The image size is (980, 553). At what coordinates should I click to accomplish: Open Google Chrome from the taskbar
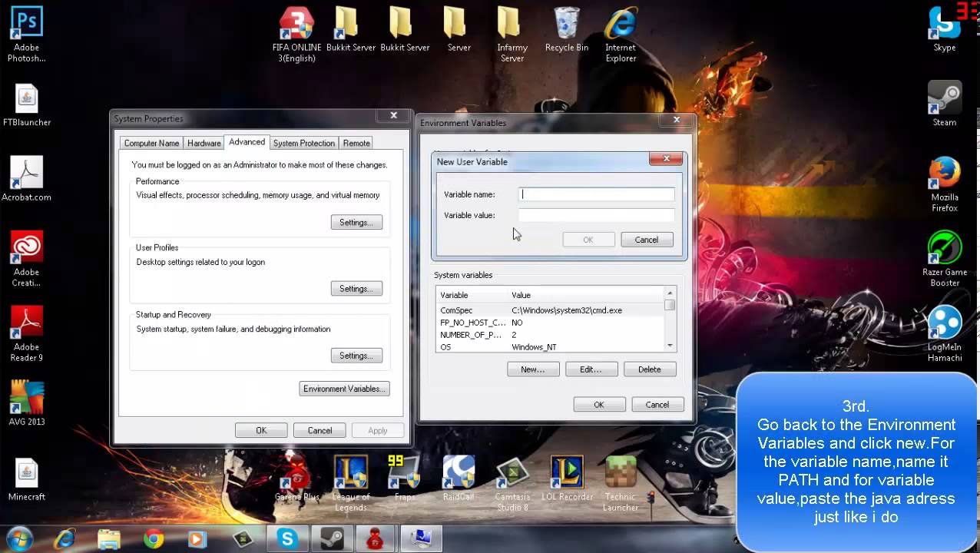154,539
